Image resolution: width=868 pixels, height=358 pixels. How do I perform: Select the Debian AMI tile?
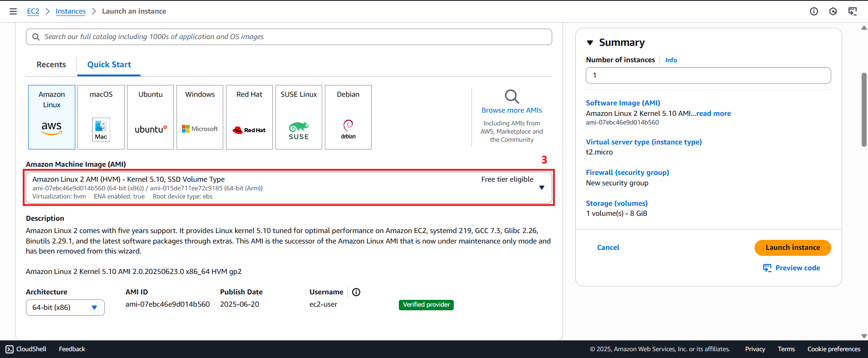point(348,117)
